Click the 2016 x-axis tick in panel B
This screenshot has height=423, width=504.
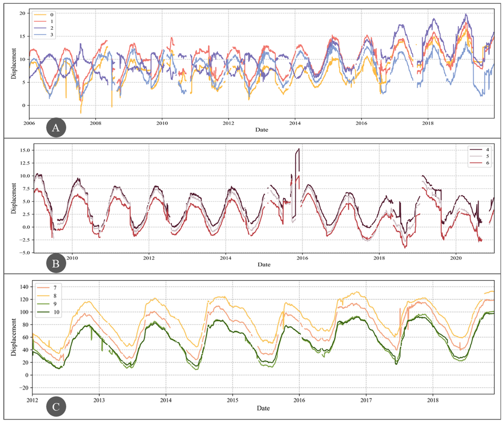click(x=302, y=258)
